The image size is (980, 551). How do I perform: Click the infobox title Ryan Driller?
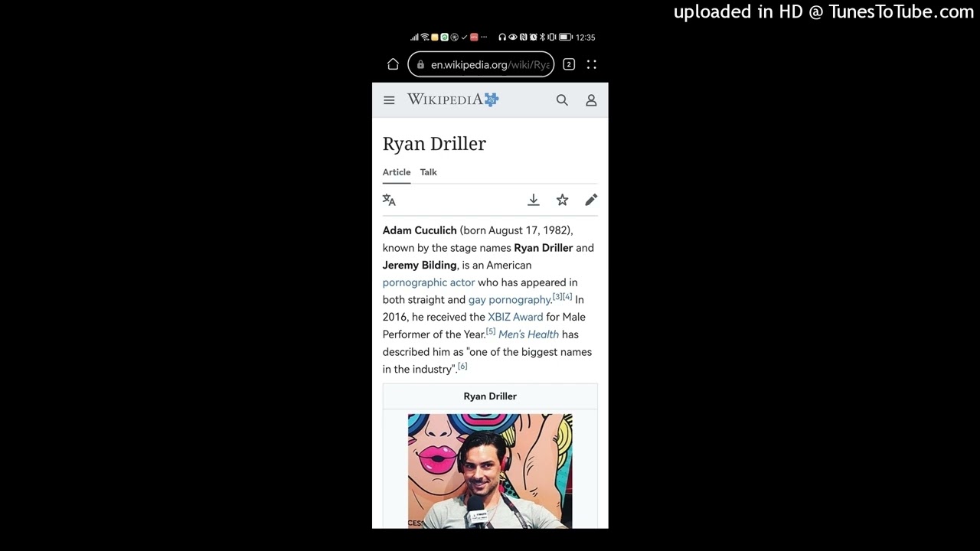(490, 396)
